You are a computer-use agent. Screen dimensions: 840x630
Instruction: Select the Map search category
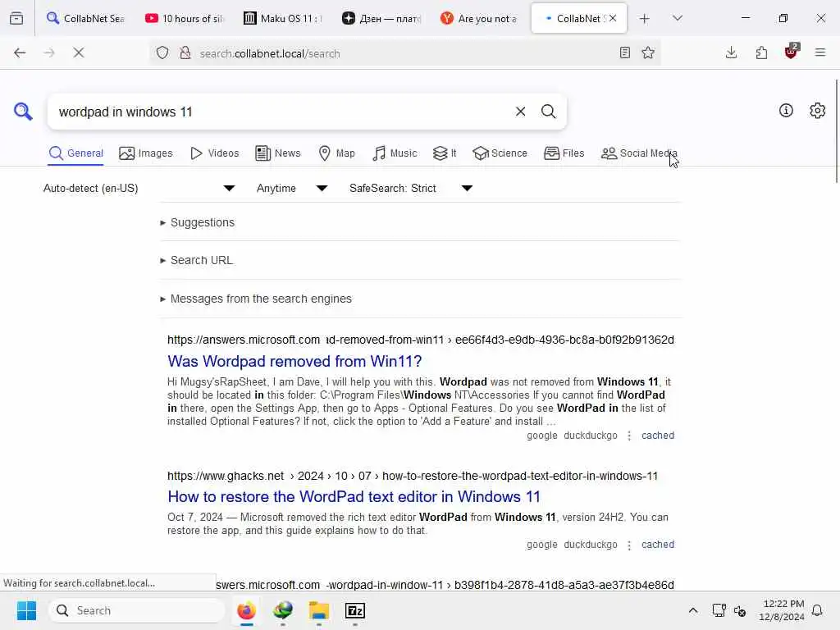(336, 153)
